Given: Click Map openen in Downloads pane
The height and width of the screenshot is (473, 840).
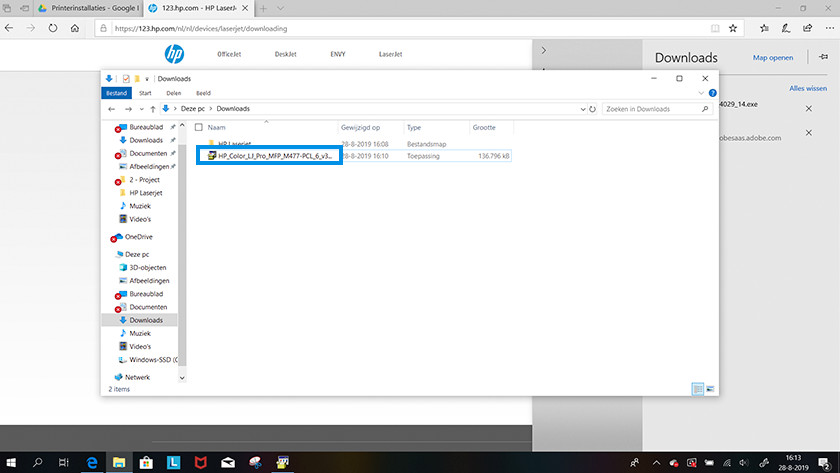Looking at the screenshot, I should click(x=773, y=57).
